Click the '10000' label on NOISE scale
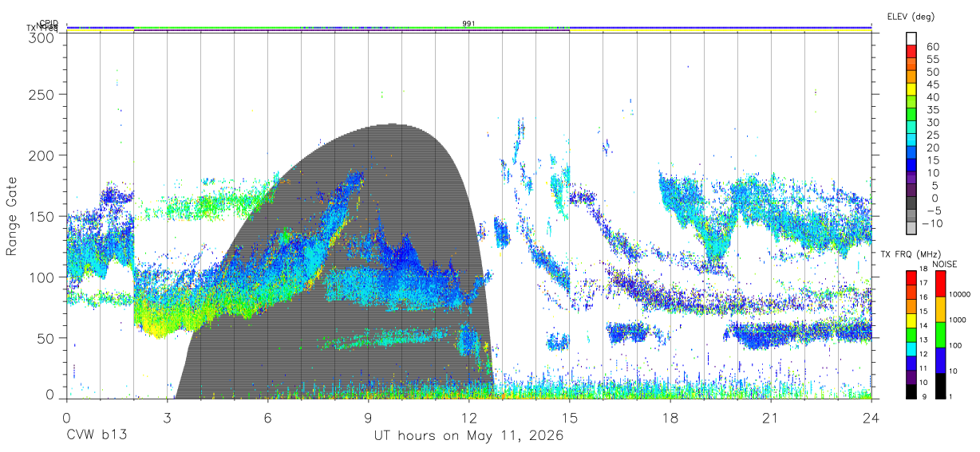Screen dimensions: 980x452 pyautogui.click(x=961, y=294)
